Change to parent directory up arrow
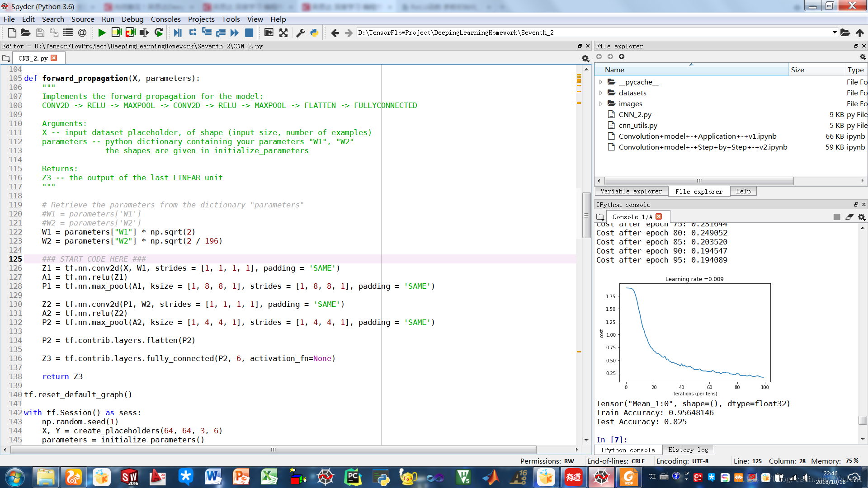This screenshot has height=488, width=868. pos(859,33)
